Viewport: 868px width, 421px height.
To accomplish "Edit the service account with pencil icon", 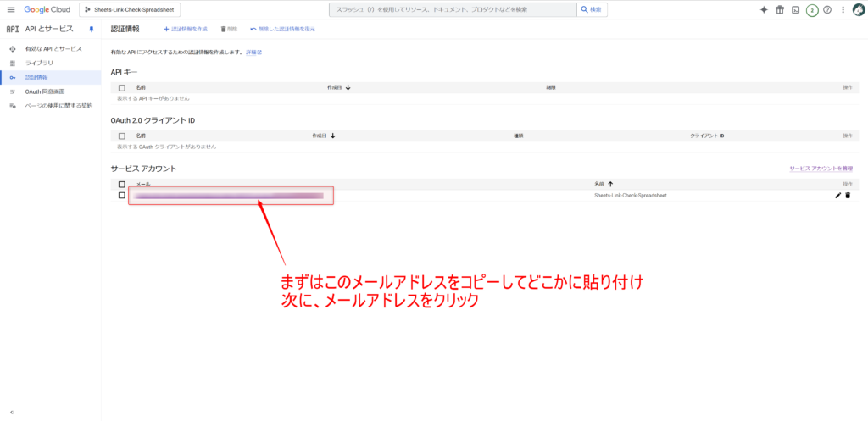I will [x=838, y=196].
